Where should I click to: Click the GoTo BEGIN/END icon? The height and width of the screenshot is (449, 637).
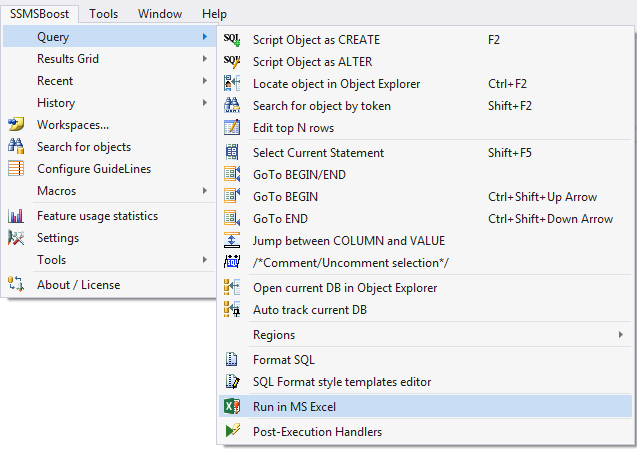point(232,175)
